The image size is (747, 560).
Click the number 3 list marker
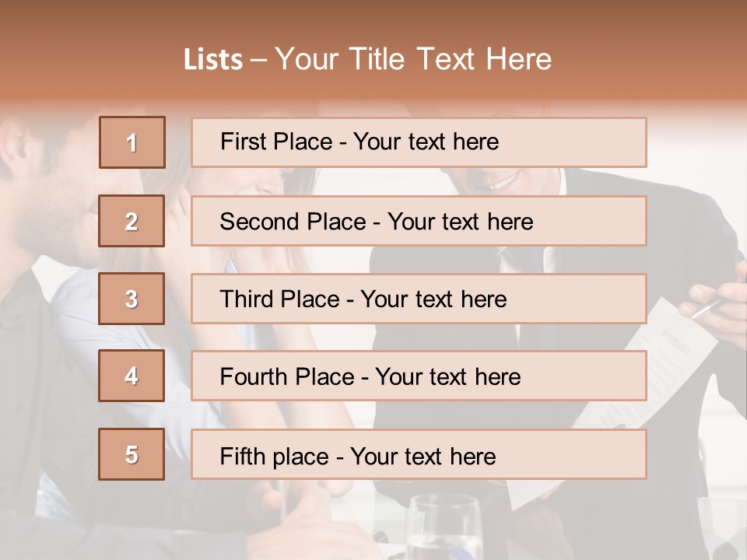(132, 299)
